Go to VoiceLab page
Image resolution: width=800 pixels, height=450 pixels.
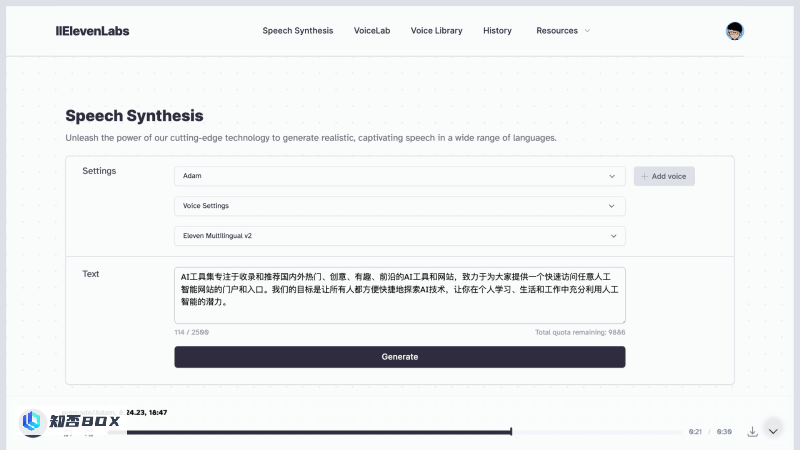(372, 31)
